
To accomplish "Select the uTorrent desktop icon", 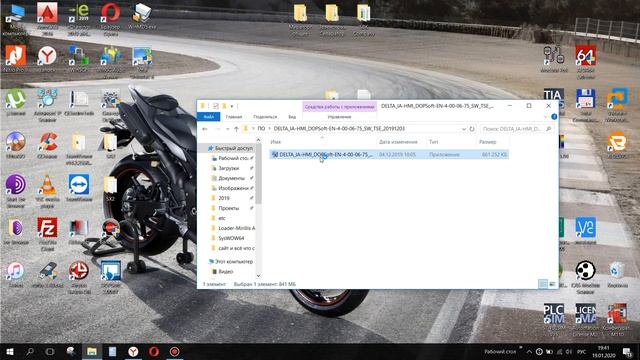I will [x=15, y=103].
